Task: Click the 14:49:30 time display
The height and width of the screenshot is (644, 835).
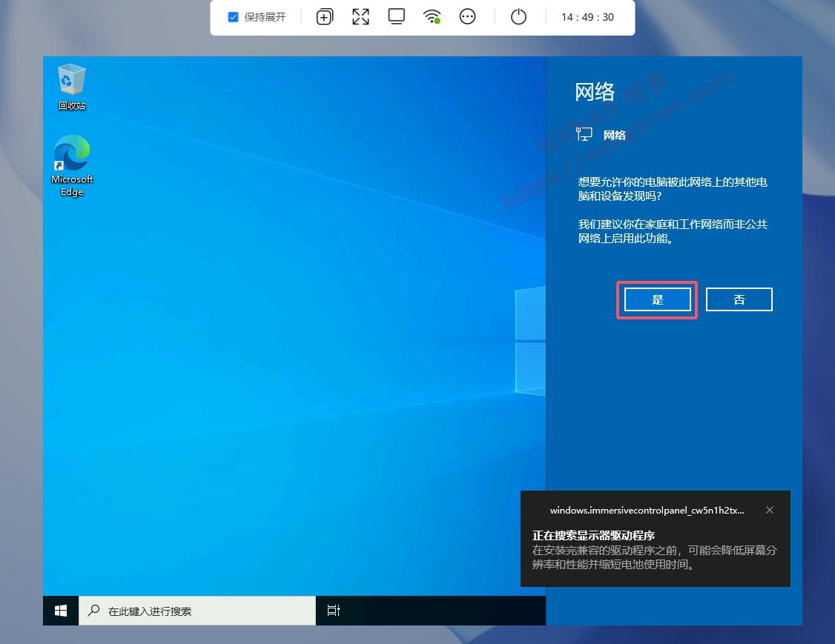Action: pyautogui.click(x=587, y=17)
